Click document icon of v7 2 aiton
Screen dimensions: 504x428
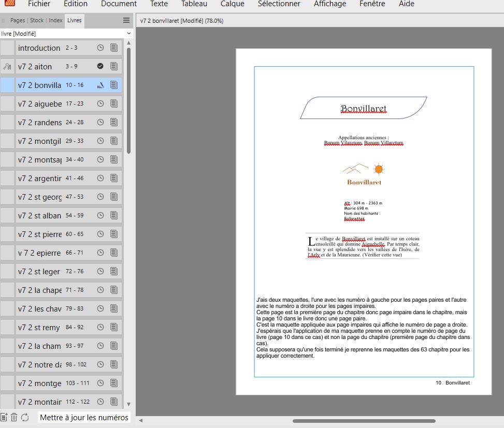pyautogui.click(x=114, y=66)
